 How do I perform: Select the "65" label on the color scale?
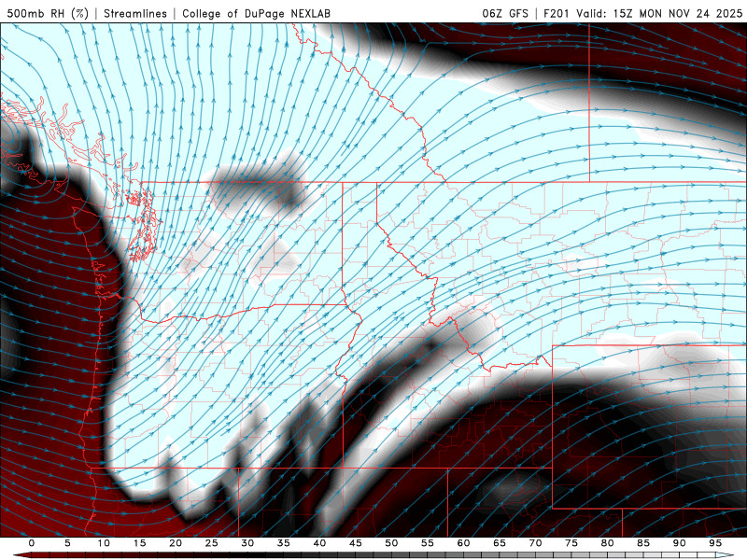point(500,543)
